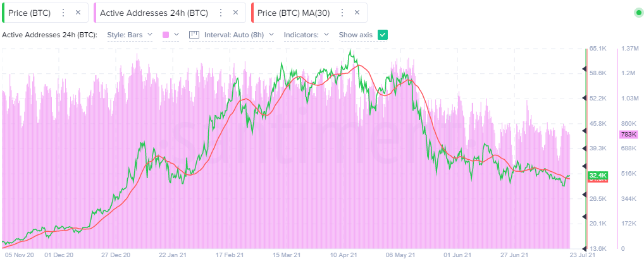Click the 783K active addresses label
The height and width of the screenshot is (259, 644).
628,135
